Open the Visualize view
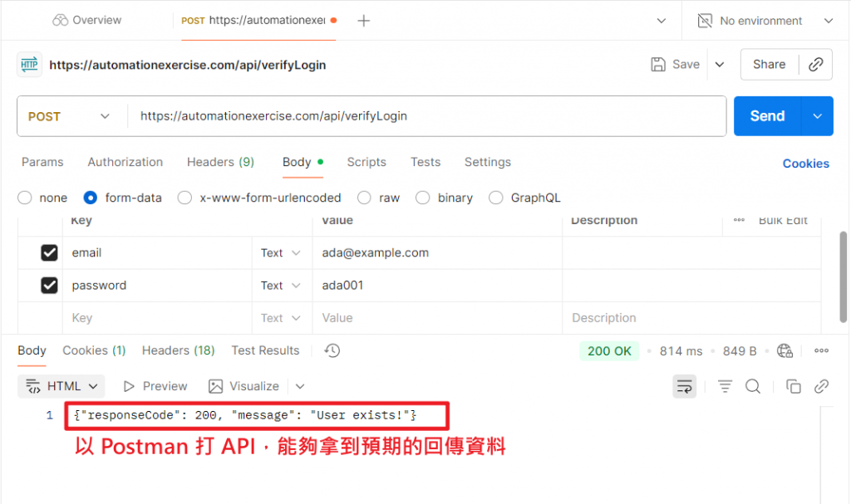851x504 pixels. (x=243, y=386)
